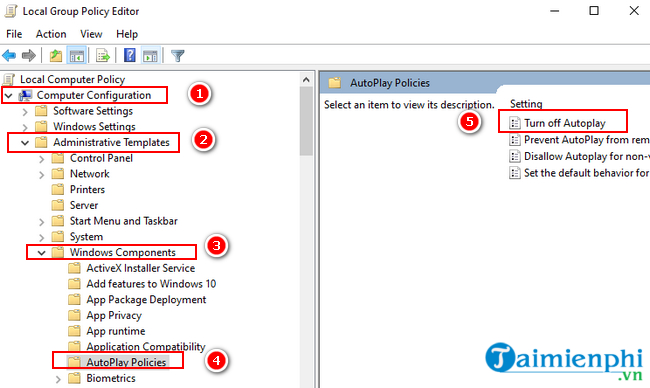Image resolution: width=650 pixels, height=388 pixels.
Task: Select the System tree item
Action: [86, 237]
